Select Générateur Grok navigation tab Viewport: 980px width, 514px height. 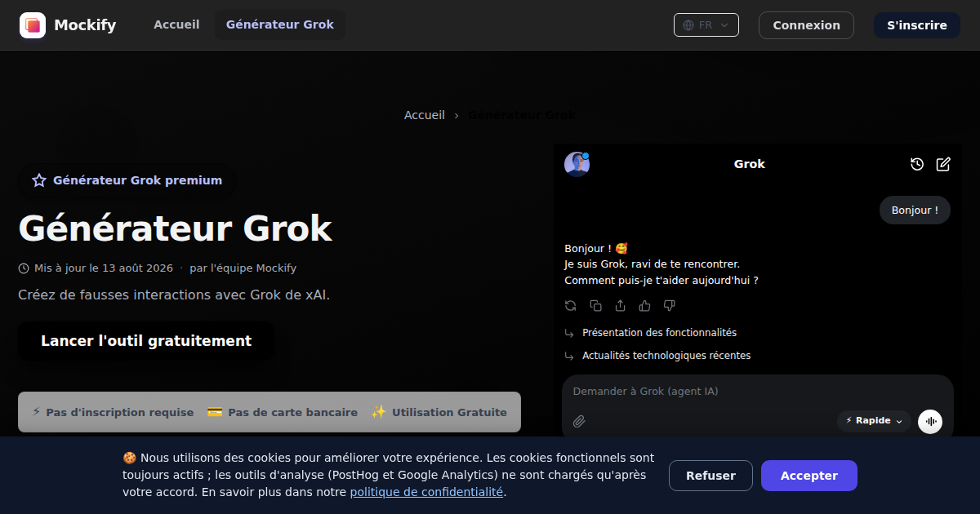[280, 25]
